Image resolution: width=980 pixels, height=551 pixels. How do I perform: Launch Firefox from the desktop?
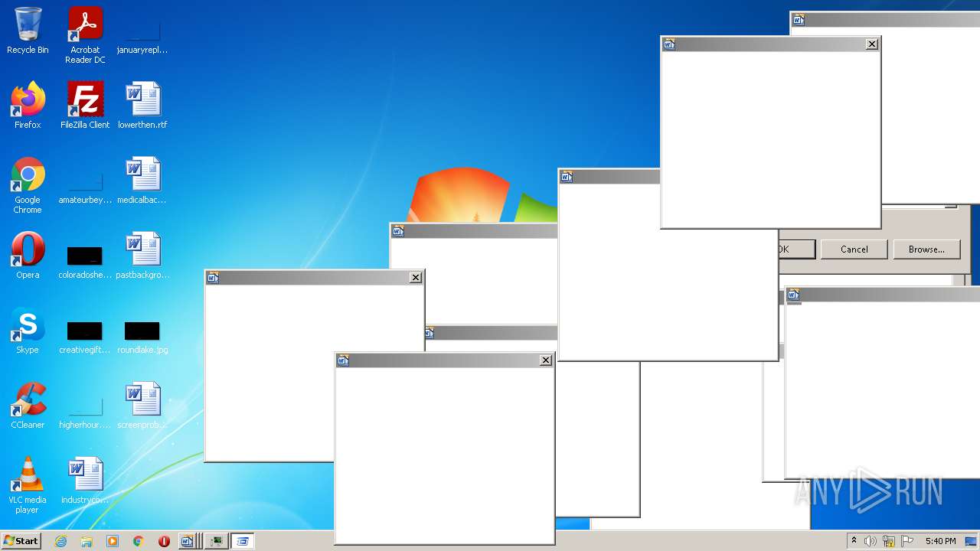pos(28,106)
